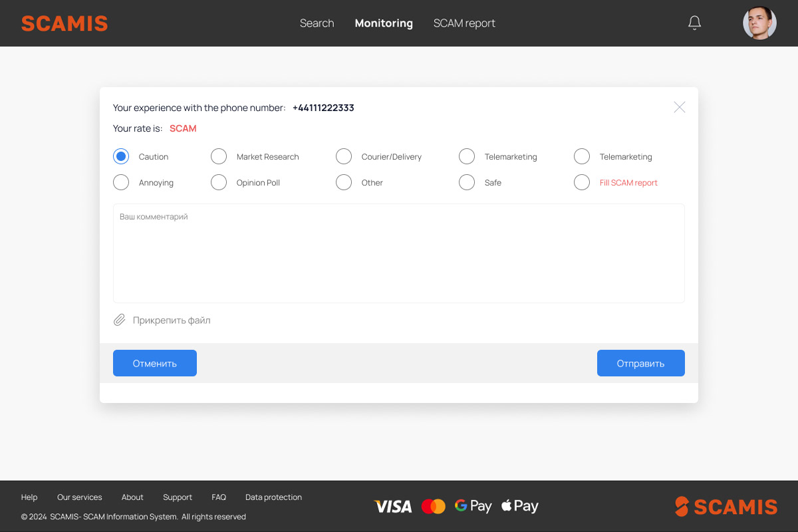
Task: Click the SCAMIS logo in header
Action: coord(65,23)
